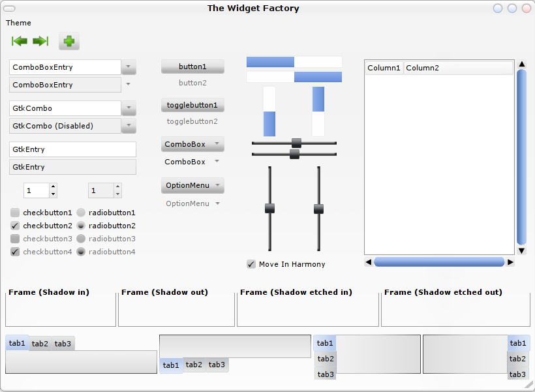
Task: Select tab2 in the top-tabs notebook
Action: 40,344
